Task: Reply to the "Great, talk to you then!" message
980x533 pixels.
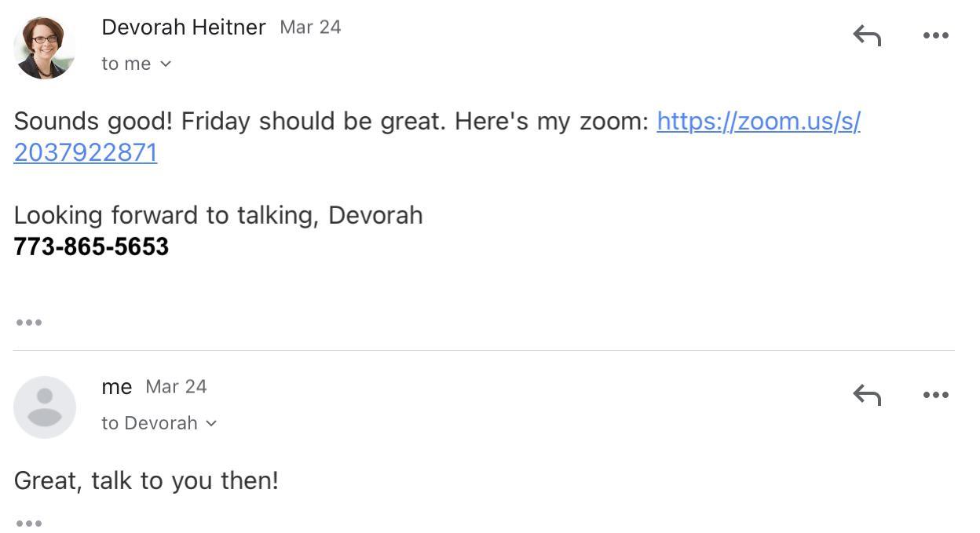Action: [x=867, y=395]
